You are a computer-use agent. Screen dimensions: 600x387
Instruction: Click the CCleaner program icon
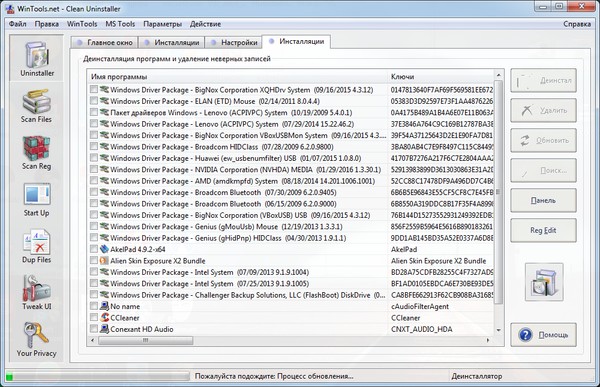tap(104, 318)
